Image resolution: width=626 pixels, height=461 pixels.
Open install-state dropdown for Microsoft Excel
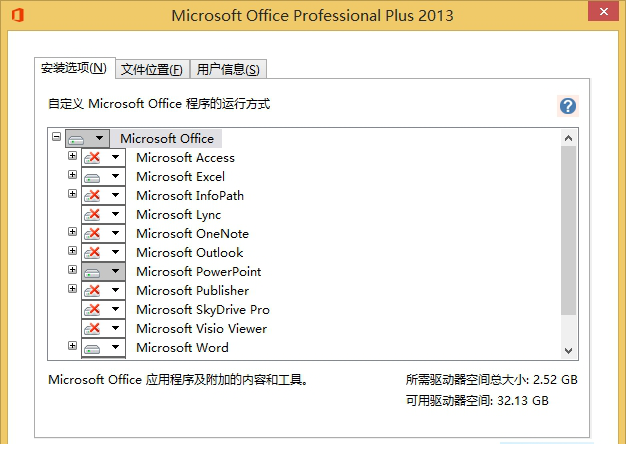point(103,176)
